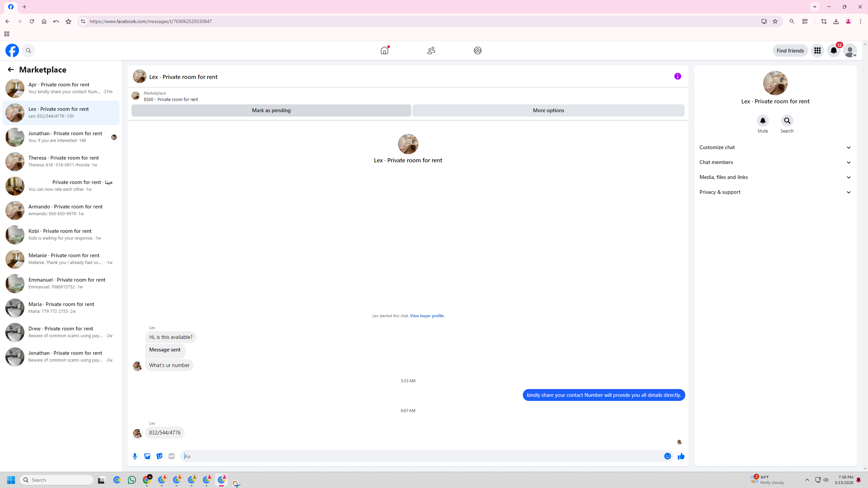
Task: Click the address bar URL
Action: tap(151, 21)
